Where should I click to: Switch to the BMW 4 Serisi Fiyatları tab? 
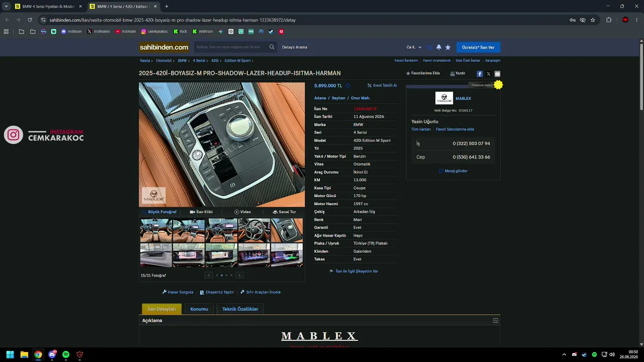click(x=48, y=7)
